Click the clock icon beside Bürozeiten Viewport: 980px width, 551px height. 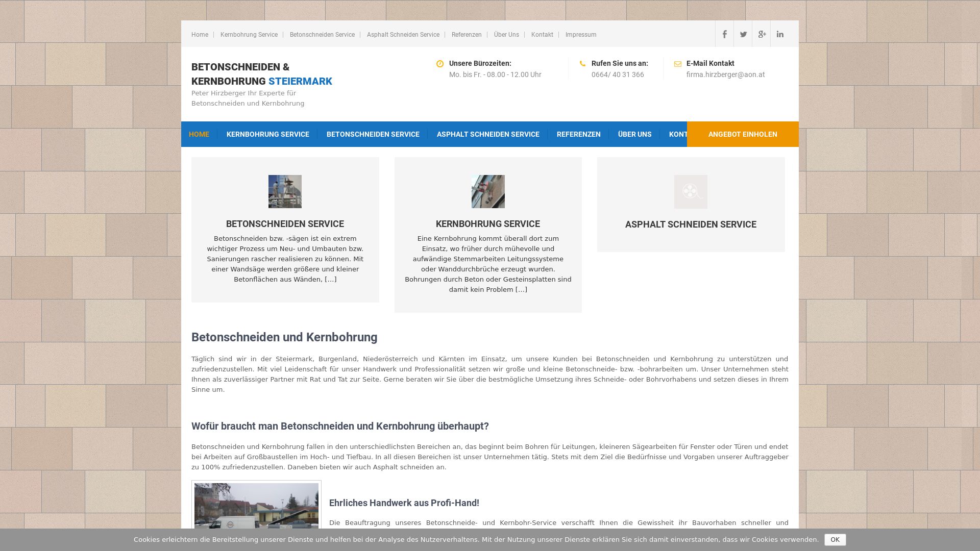440,64
